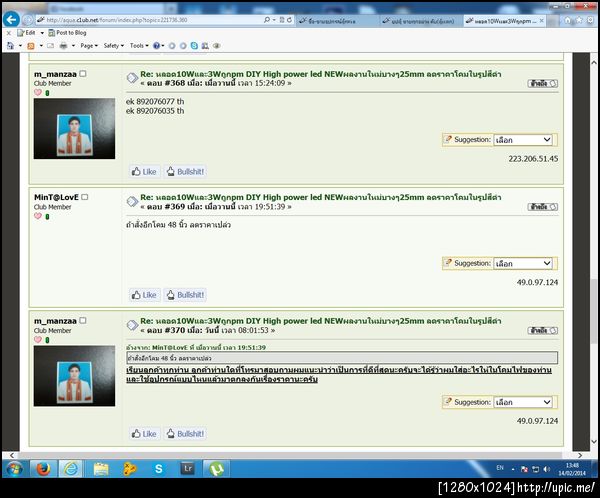The width and height of the screenshot is (600, 498).
Task: Refresh the page with reload icon
Action: point(289,20)
